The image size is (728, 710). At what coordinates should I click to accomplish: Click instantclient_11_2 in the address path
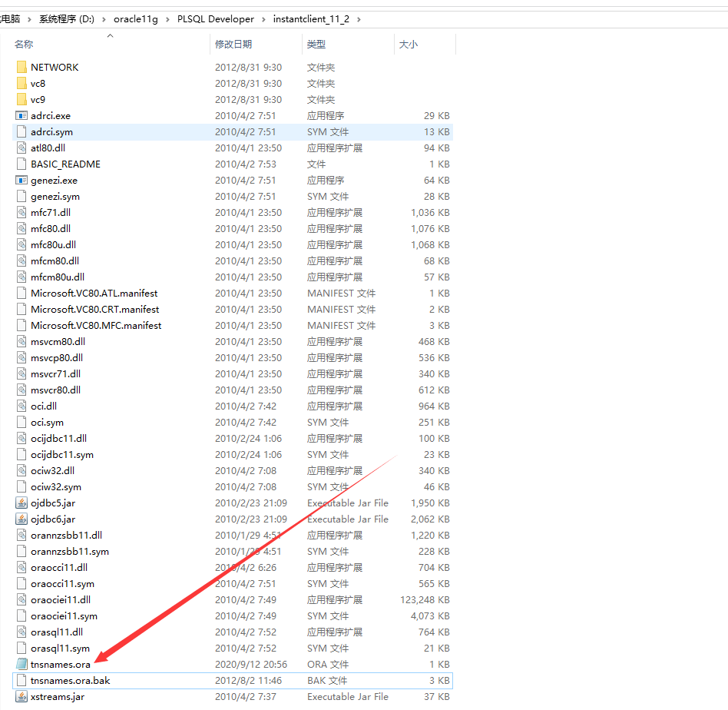tap(310, 19)
